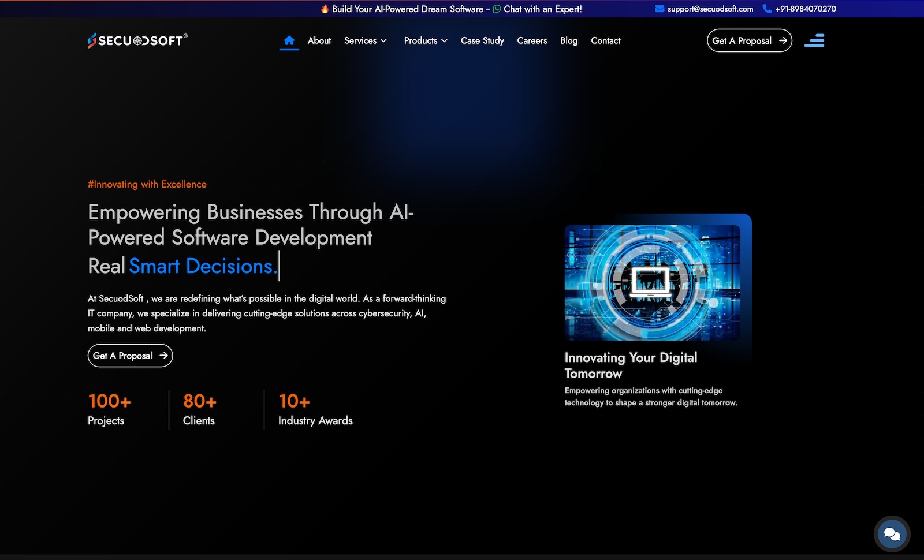Image resolution: width=924 pixels, height=560 pixels.
Task: Expand the Products dropdown menu
Action: pos(426,40)
